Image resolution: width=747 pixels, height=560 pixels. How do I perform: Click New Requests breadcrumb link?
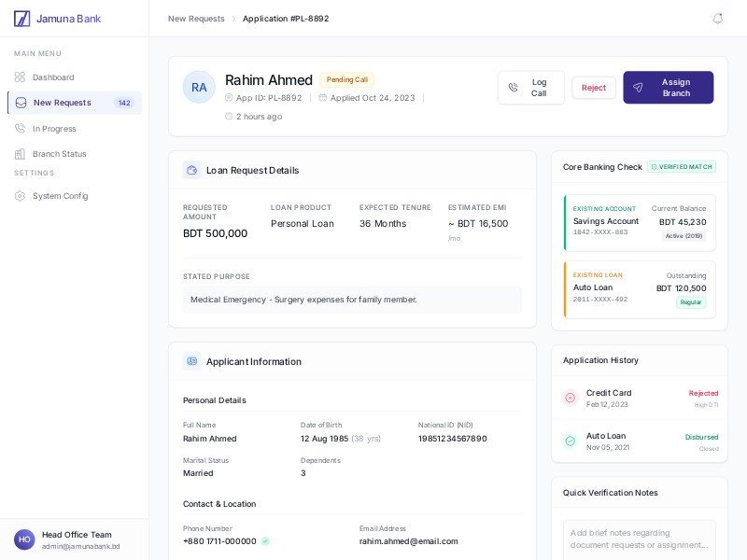pyautogui.click(x=196, y=19)
